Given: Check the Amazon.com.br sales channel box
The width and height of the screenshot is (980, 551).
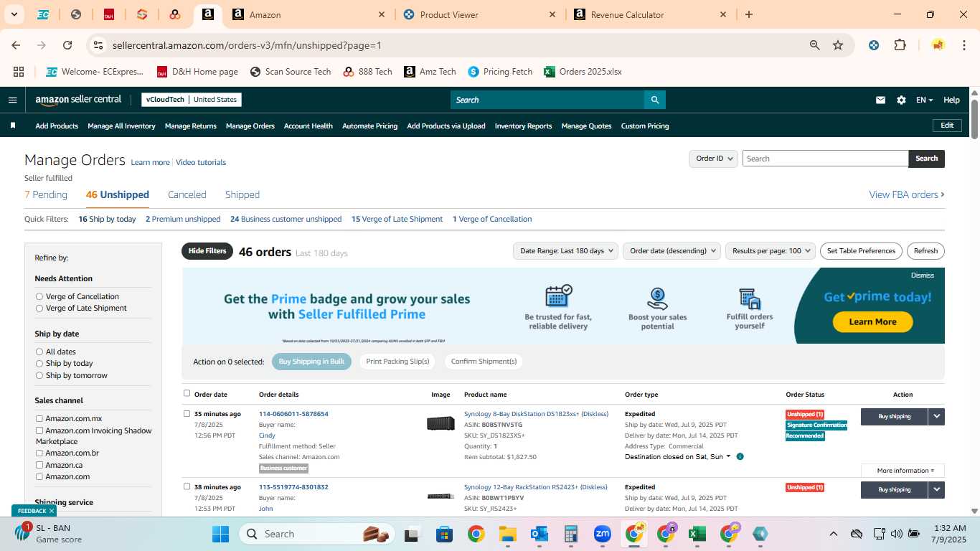Looking at the screenshot, I should click(39, 453).
